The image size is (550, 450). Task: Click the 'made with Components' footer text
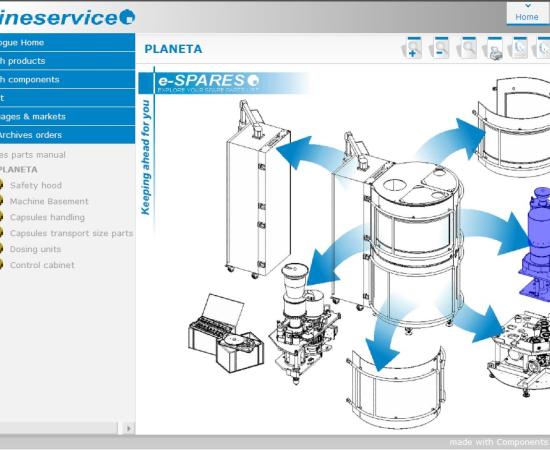coord(499,442)
